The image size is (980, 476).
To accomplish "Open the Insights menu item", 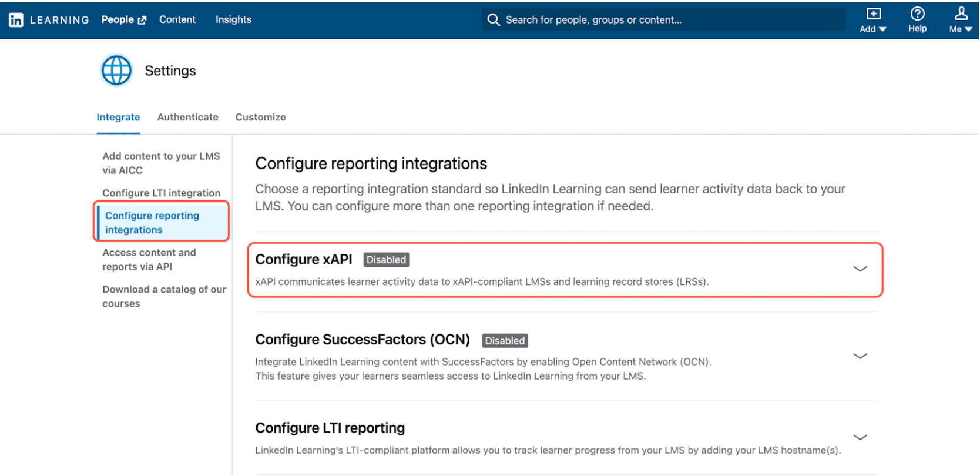I will point(233,19).
